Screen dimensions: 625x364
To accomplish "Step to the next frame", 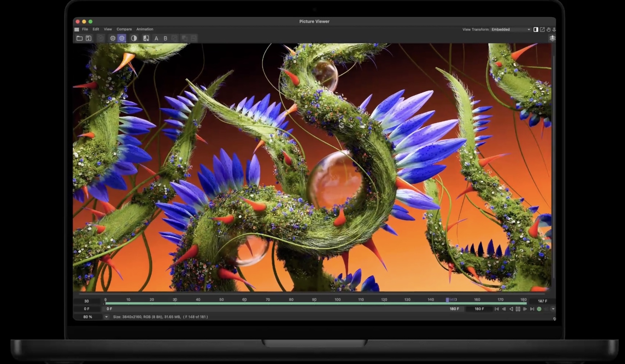I will pos(525,309).
